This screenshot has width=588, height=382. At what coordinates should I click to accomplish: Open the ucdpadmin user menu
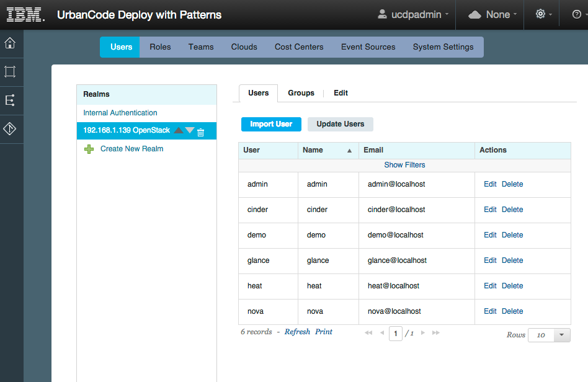point(413,14)
